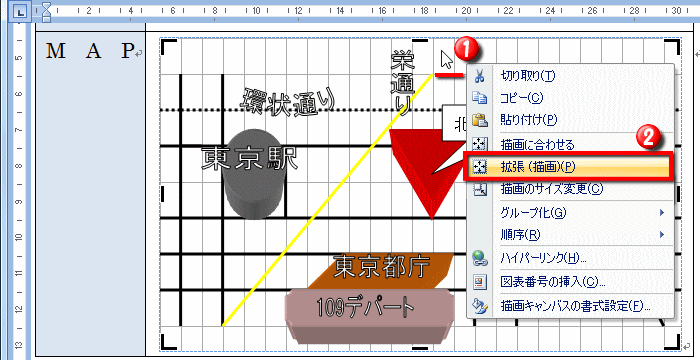
Task: Select the yellow diagonal line
Action: click(328, 200)
